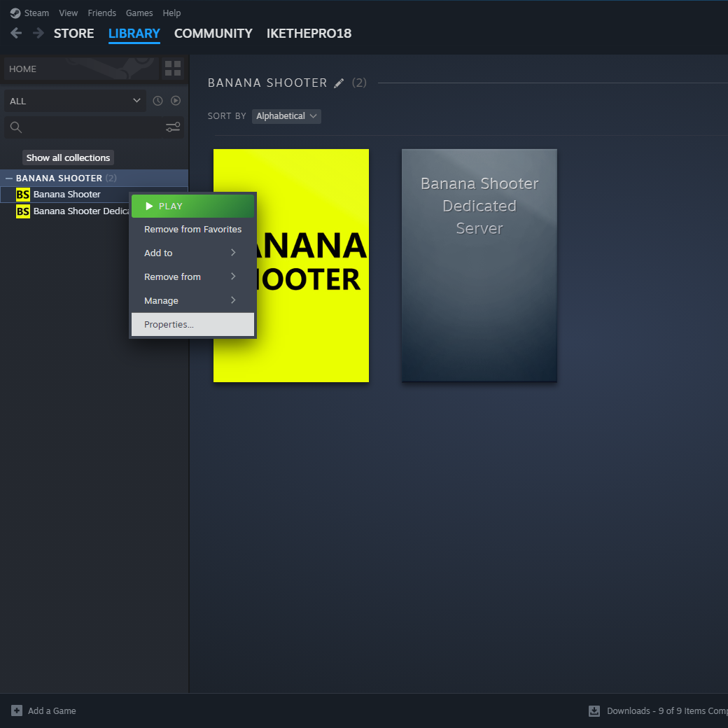Open Downloads status at bottom
This screenshot has height=728, width=728.
(x=666, y=710)
